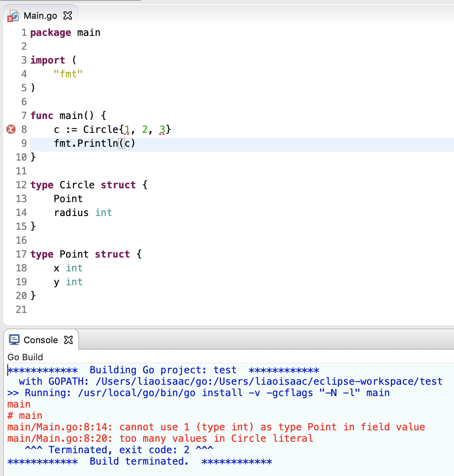Close the Console view tab
Screen dimensions: 454x476
[68, 339]
